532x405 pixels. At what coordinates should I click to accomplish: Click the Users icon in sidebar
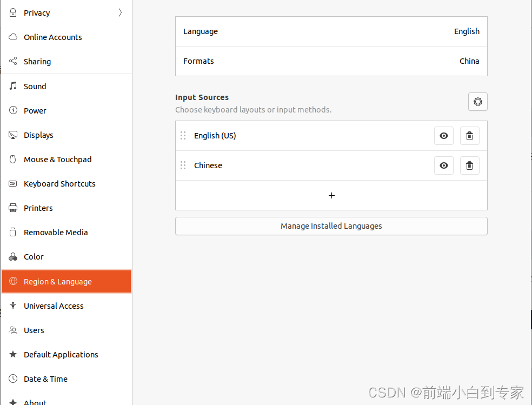[x=13, y=330]
